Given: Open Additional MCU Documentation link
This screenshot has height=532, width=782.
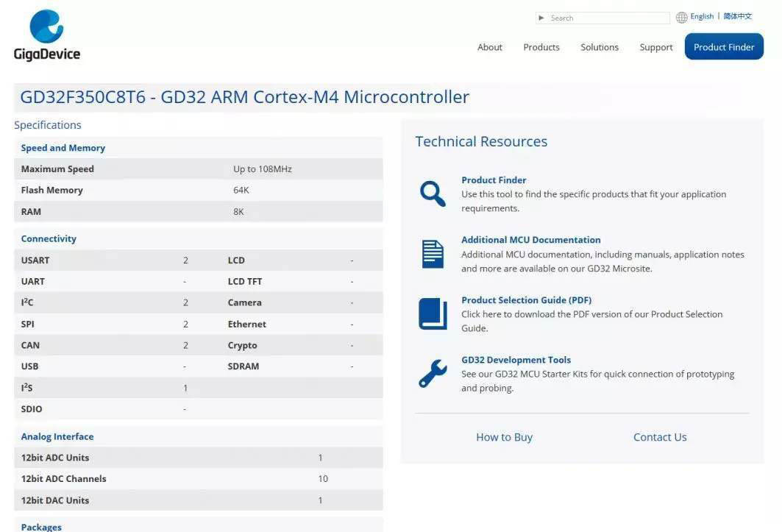Looking at the screenshot, I should 530,240.
